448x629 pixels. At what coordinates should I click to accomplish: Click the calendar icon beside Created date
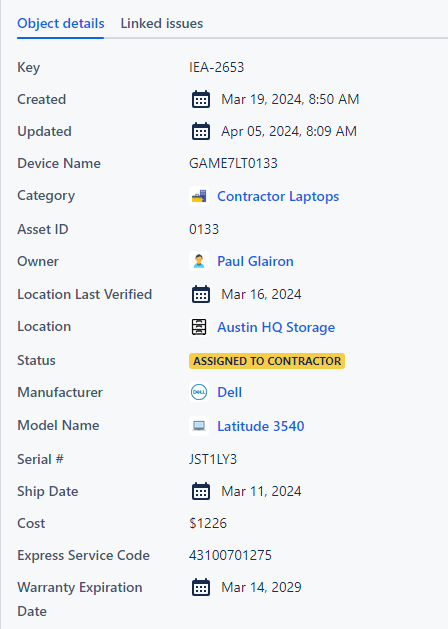coord(201,99)
